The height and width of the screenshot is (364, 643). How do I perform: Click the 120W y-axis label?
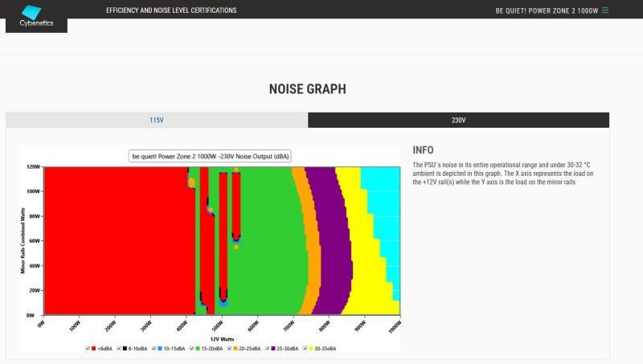point(33,167)
